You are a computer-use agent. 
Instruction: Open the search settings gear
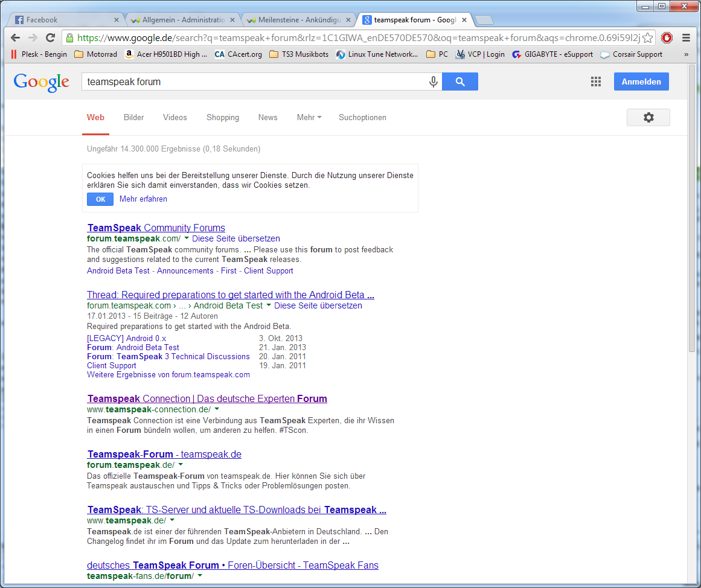(x=648, y=117)
